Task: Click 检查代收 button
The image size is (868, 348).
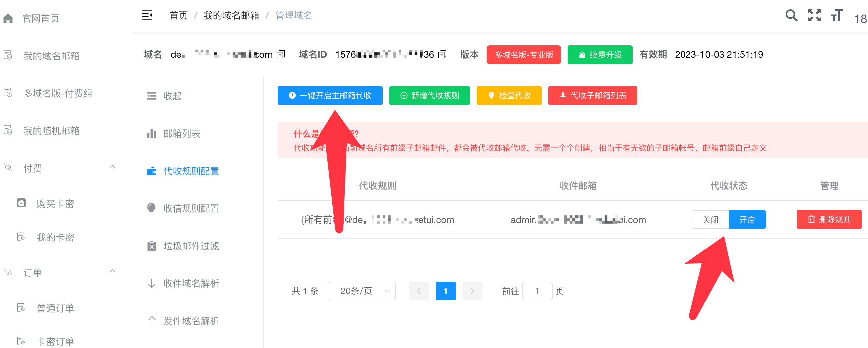Action: (x=509, y=95)
